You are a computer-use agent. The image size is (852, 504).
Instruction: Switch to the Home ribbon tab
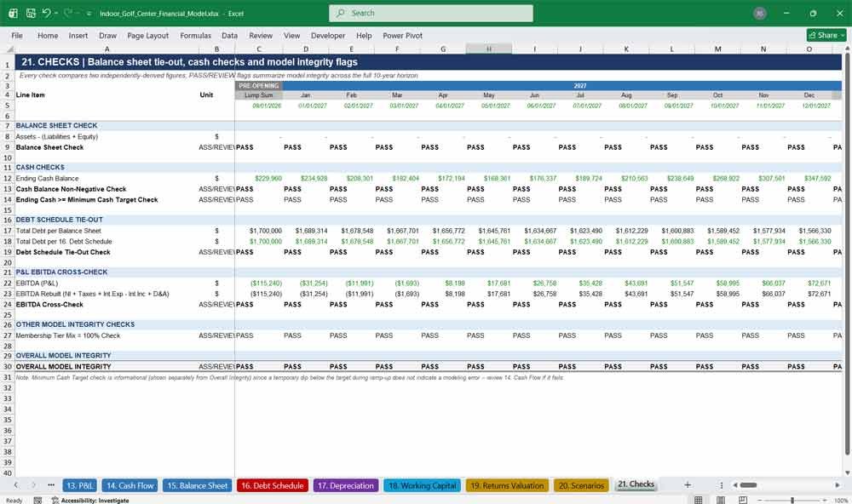tap(48, 35)
